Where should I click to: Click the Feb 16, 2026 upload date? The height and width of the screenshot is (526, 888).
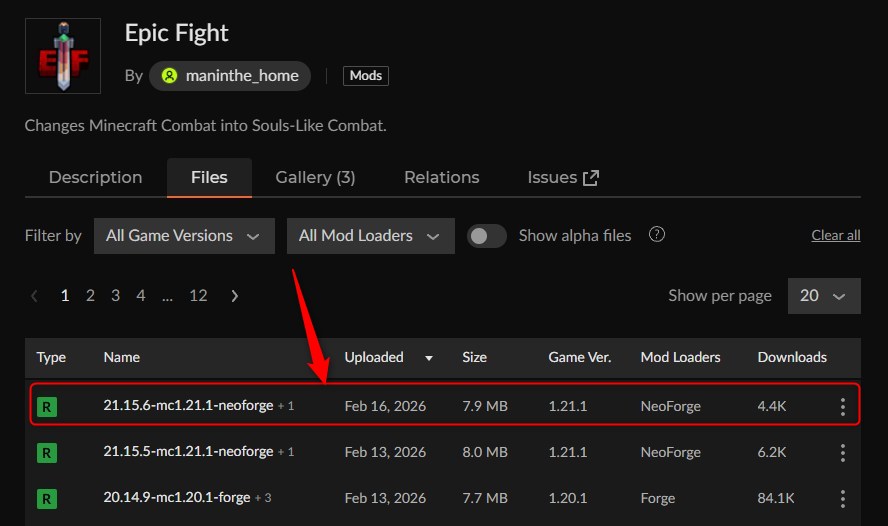pyautogui.click(x=385, y=406)
